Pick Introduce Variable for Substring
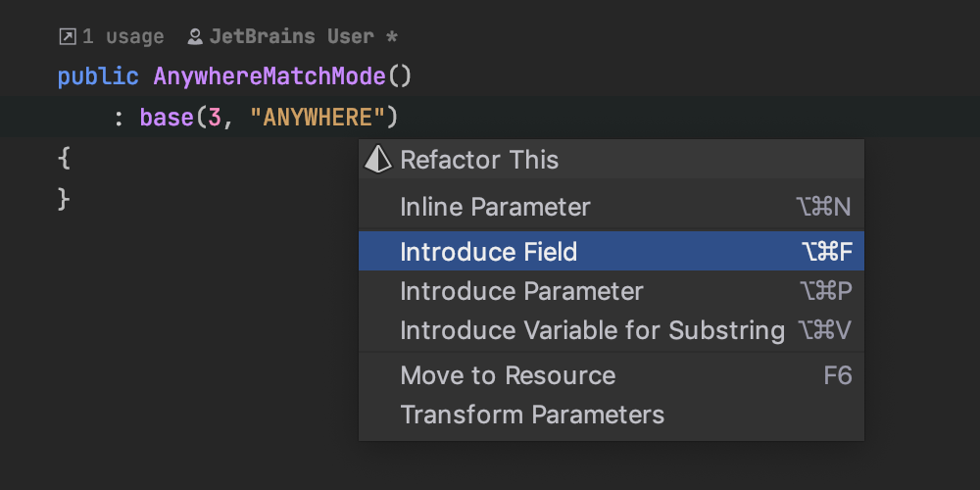Image resolution: width=980 pixels, height=490 pixels. (x=592, y=330)
